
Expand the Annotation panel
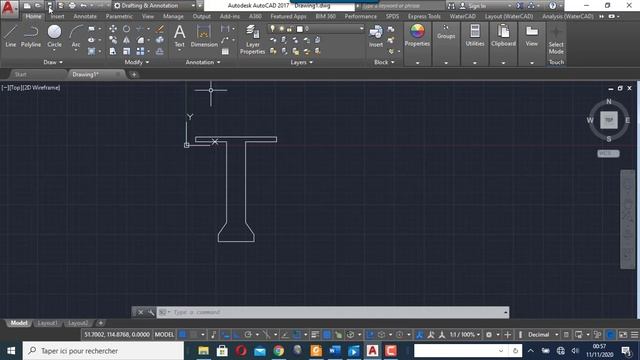click(203, 62)
